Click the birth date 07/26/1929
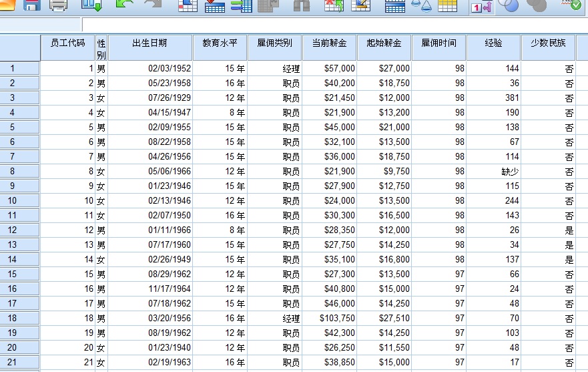This screenshot has width=588, height=372. pos(150,98)
